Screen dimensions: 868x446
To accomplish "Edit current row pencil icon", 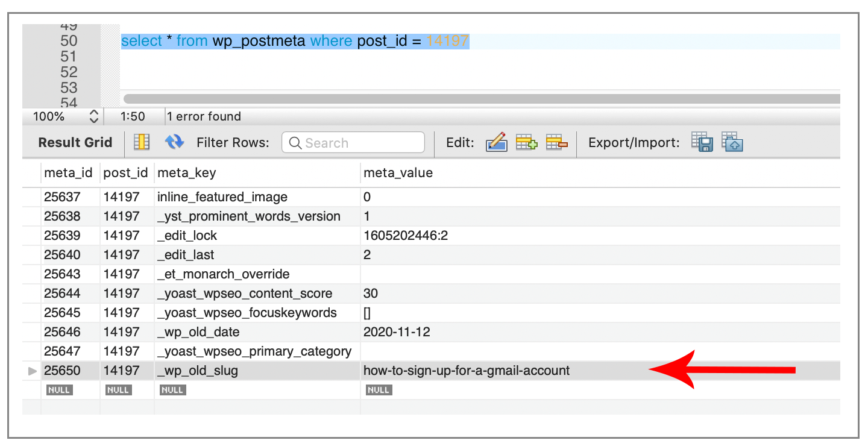I will tap(496, 142).
